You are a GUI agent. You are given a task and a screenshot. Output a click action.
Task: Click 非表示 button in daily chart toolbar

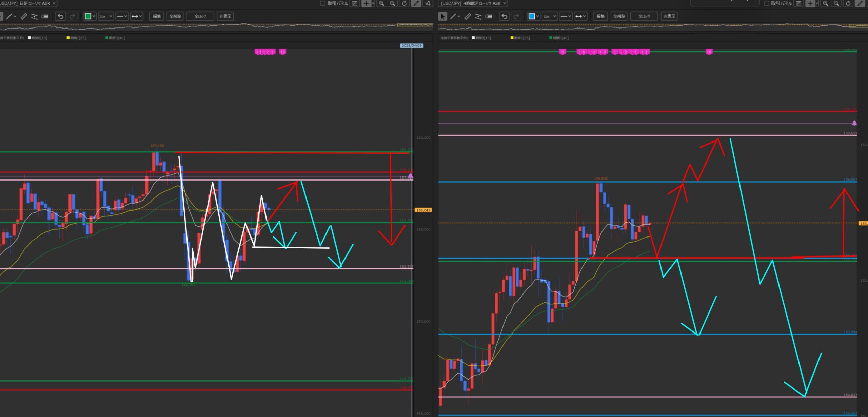click(225, 16)
